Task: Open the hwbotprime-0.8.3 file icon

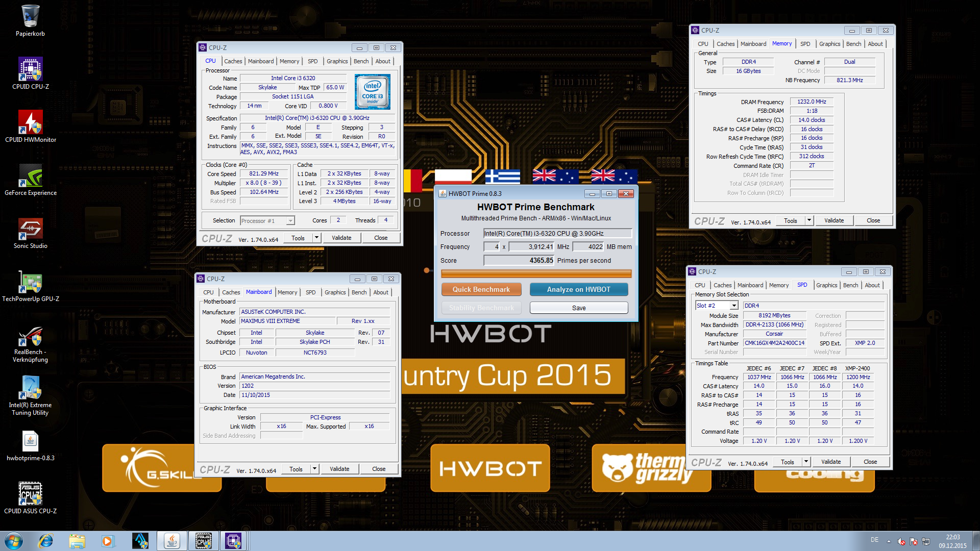Action: pyautogui.click(x=30, y=445)
